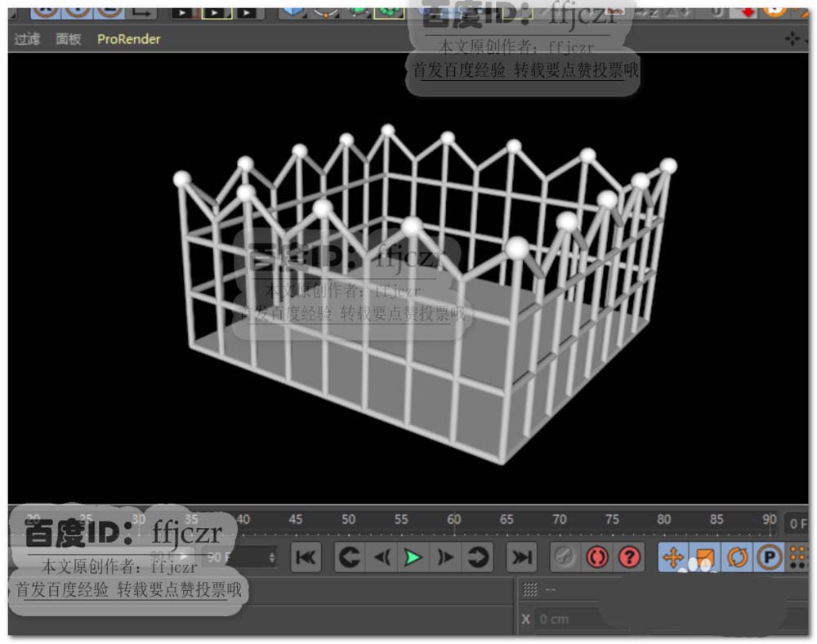Open the 面板 (Panel) menu

click(x=69, y=39)
